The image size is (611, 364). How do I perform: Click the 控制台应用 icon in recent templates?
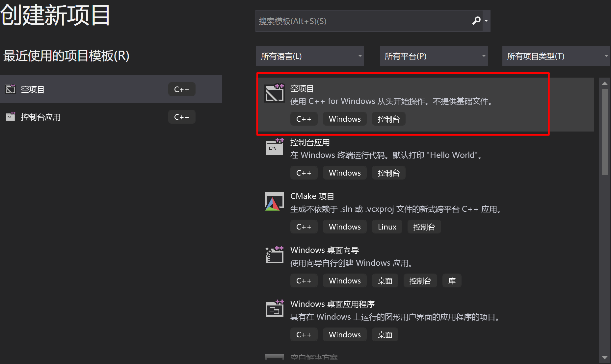pyautogui.click(x=10, y=116)
